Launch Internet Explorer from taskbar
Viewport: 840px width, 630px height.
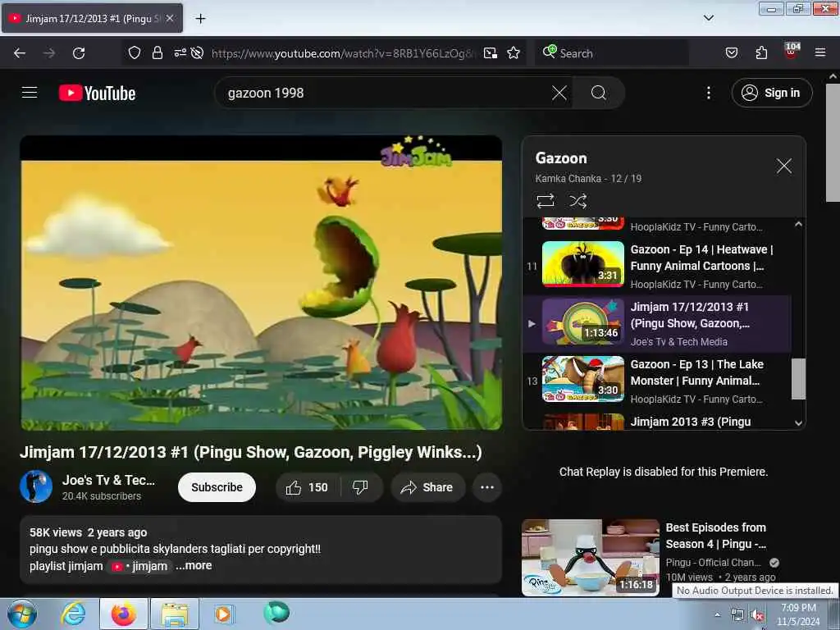73,614
